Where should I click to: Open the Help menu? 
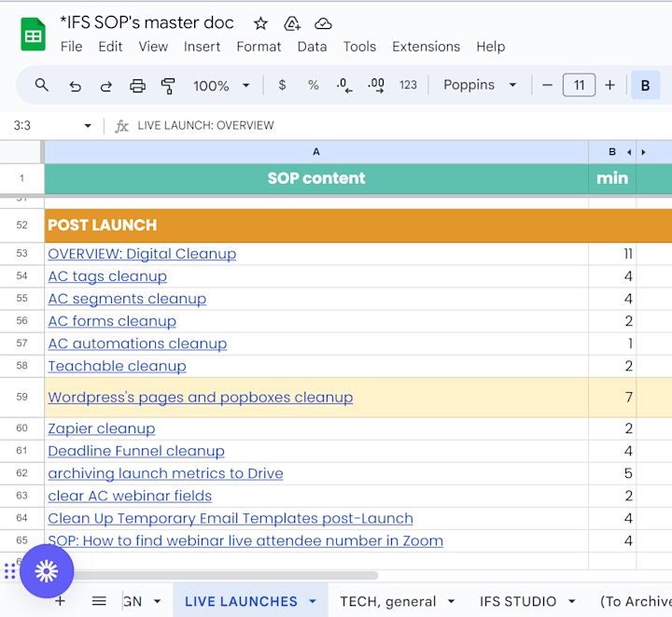[491, 47]
